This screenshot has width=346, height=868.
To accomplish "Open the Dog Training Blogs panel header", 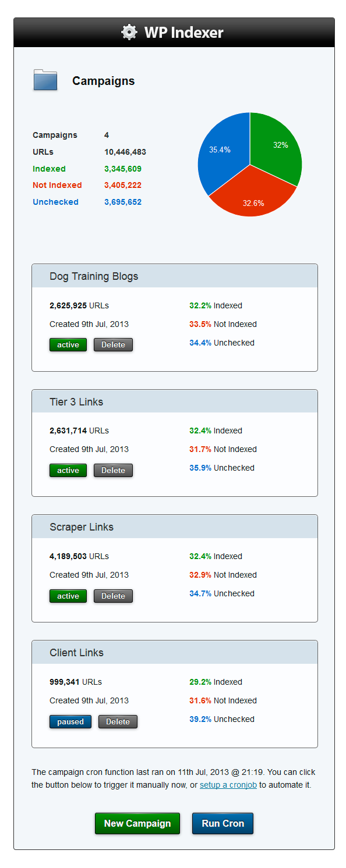I will pos(175,276).
